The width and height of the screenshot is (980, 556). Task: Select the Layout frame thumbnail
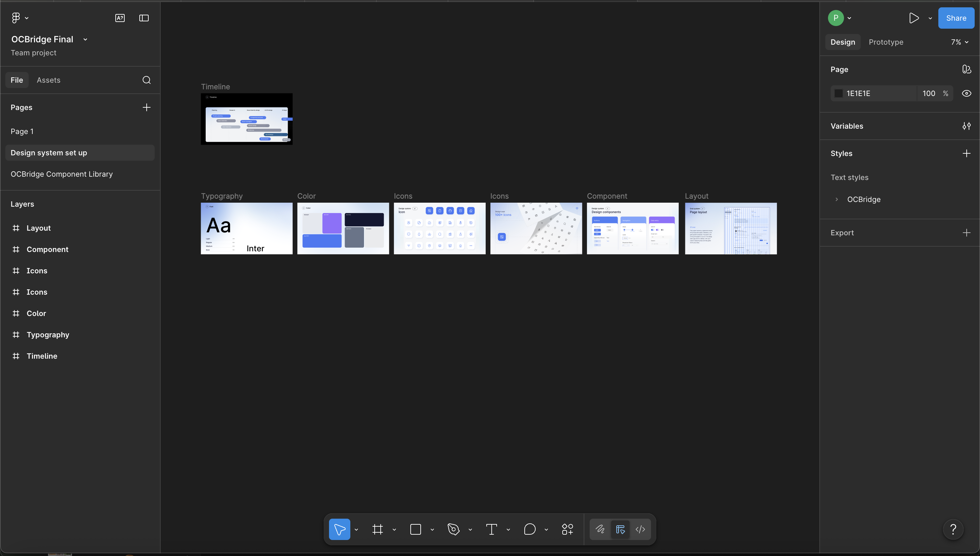731,228
